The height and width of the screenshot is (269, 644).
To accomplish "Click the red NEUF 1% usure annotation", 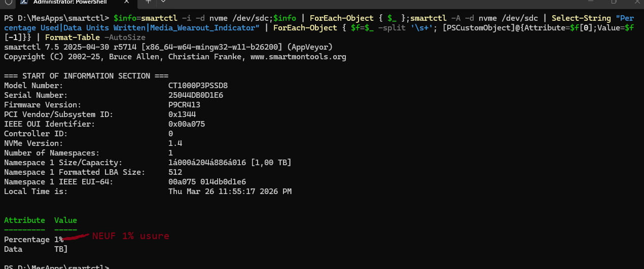I will coord(130,236).
